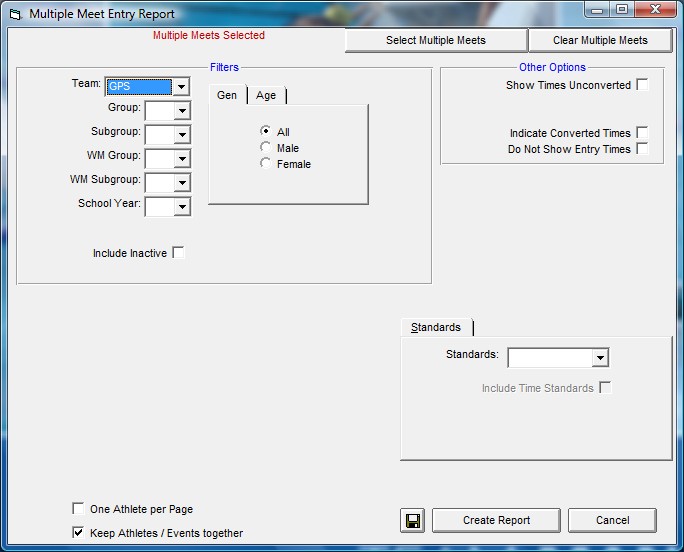Expand the Group dropdown
This screenshot has width=684, height=552.
pos(182,110)
